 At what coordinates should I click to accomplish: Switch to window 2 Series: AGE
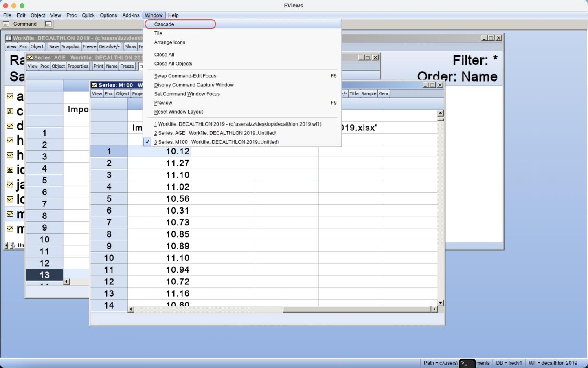click(215, 133)
